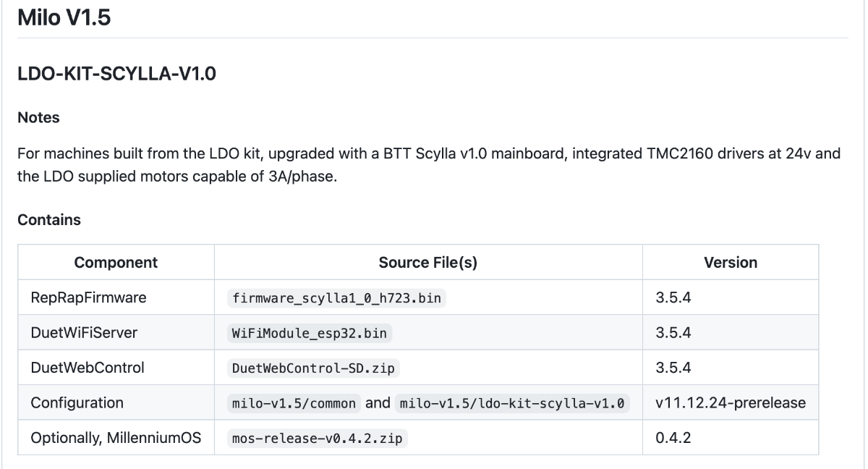Select the DuetWebControl-SD.zip filename

(313, 368)
